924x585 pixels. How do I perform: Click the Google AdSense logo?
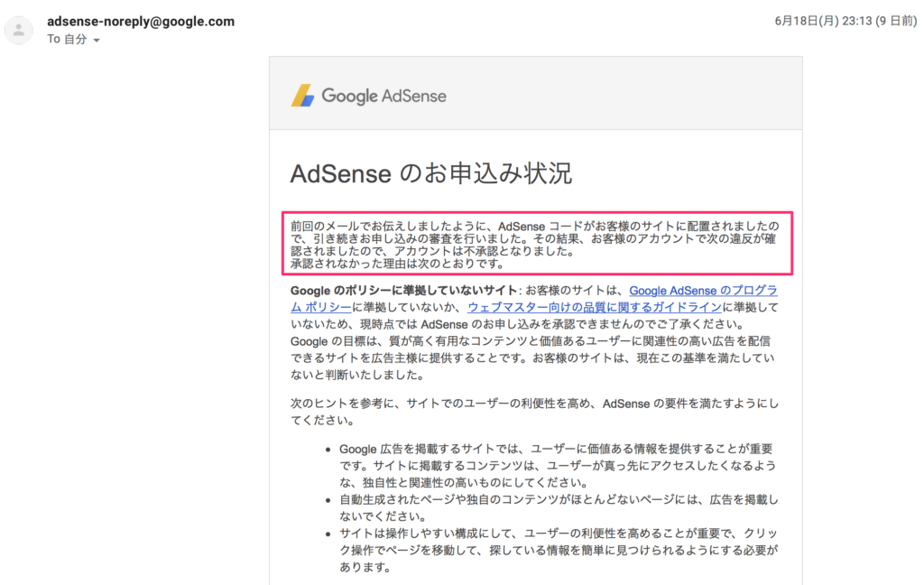click(369, 96)
